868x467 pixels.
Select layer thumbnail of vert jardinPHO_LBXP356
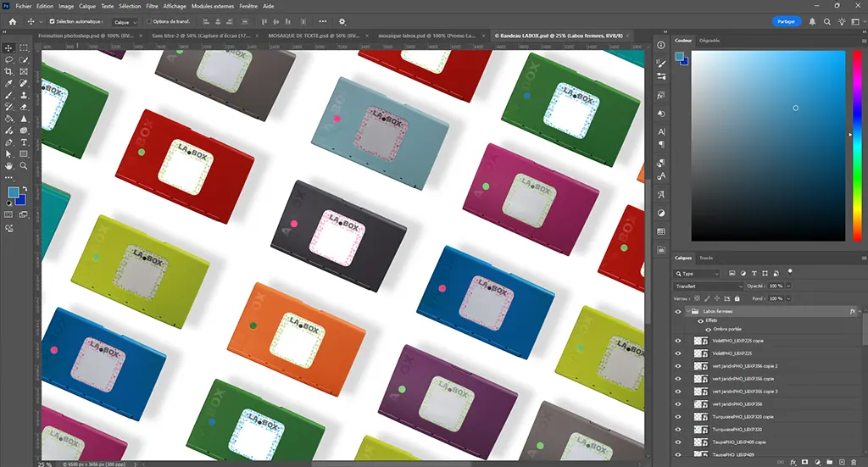tap(701, 404)
